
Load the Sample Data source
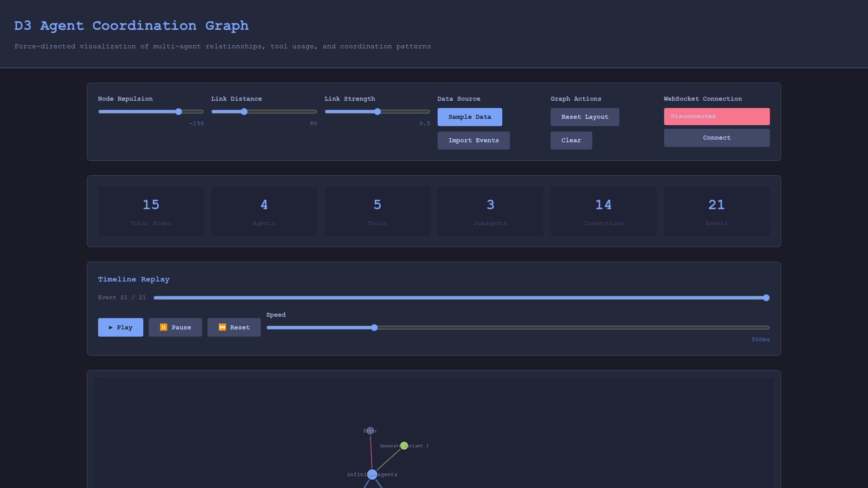click(469, 117)
